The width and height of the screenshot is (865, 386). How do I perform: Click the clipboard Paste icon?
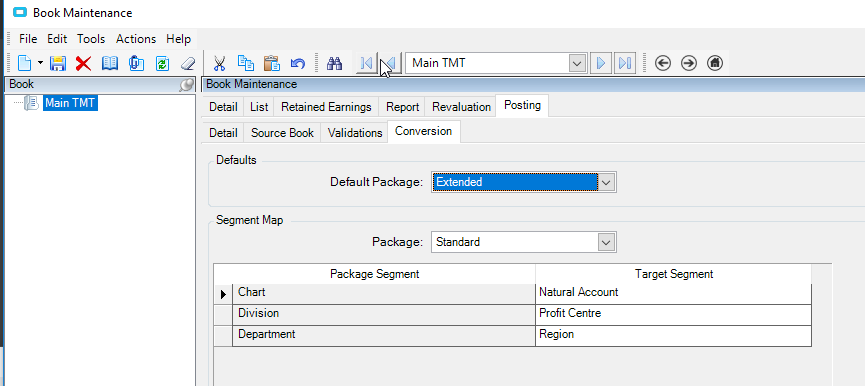pos(271,63)
